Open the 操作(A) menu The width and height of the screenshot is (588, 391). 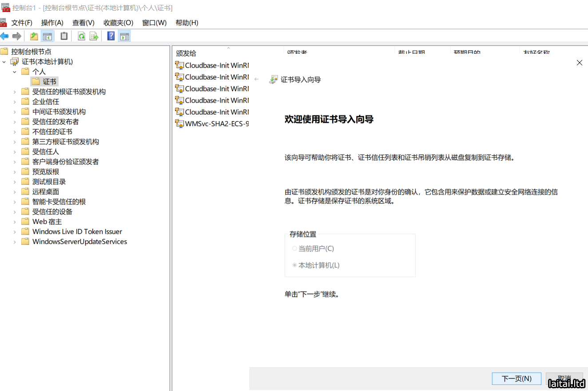(52, 23)
